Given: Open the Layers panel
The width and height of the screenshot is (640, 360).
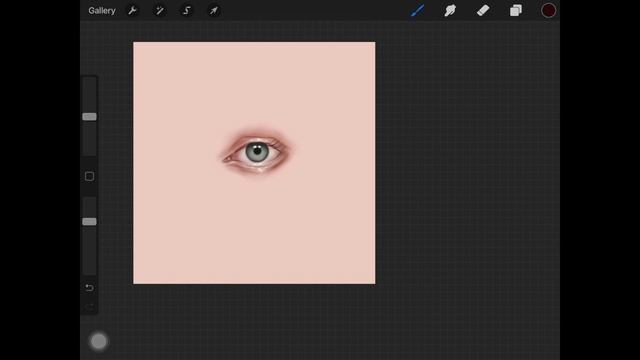Looking at the screenshot, I should coord(516,11).
